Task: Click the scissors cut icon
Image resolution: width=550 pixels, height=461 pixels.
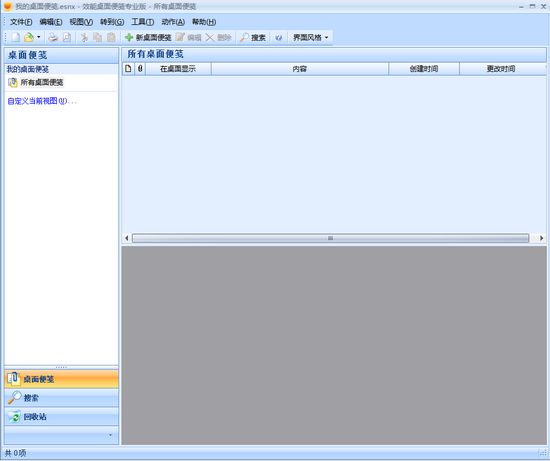Action: click(x=84, y=37)
